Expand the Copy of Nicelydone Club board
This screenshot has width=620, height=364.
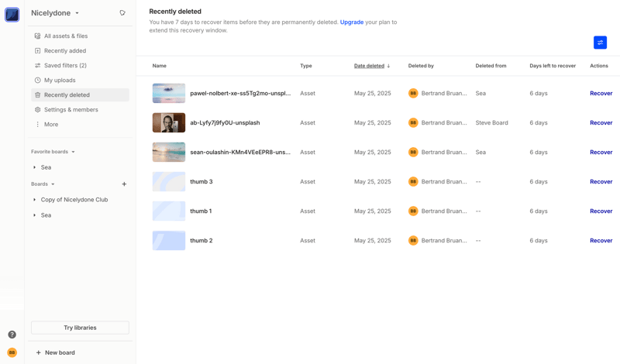point(35,200)
